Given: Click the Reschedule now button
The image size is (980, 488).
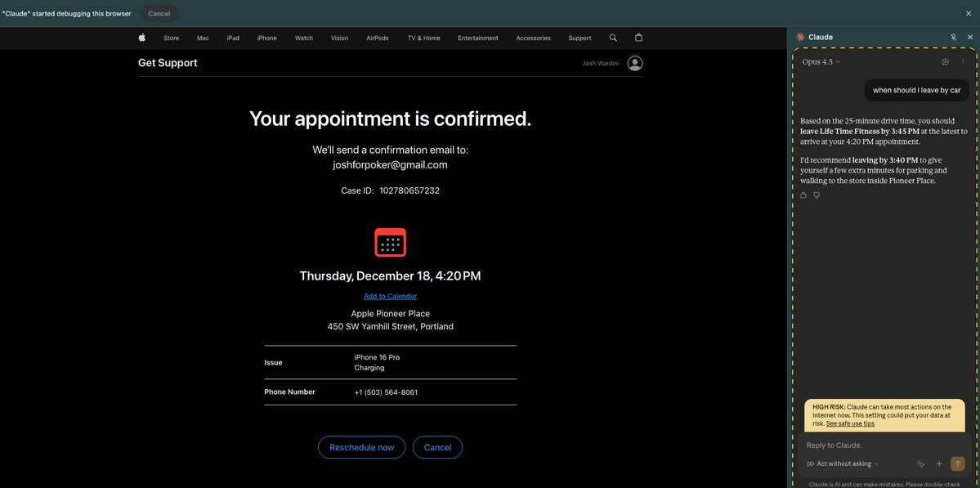Looking at the screenshot, I should [x=362, y=447].
